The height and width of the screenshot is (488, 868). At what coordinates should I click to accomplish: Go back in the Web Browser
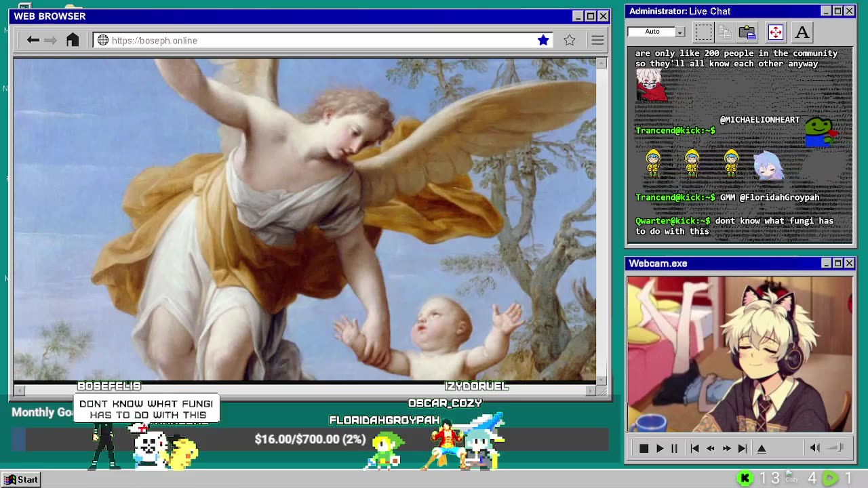point(33,41)
